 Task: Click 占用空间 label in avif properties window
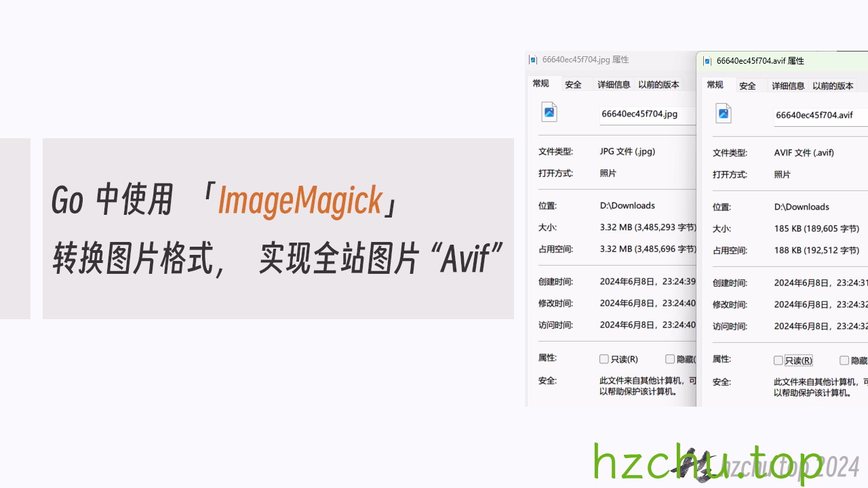pyautogui.click(x=730, y=251)
